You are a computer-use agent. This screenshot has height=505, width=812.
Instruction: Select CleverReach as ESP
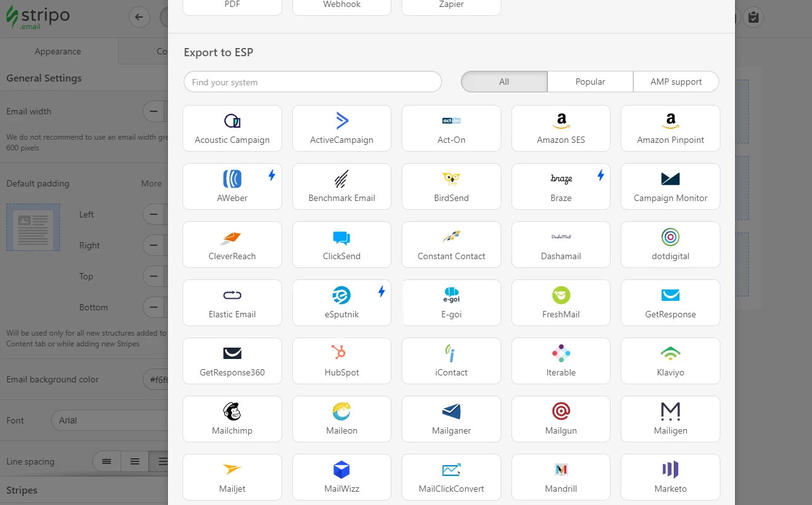[x=232, y=245]
